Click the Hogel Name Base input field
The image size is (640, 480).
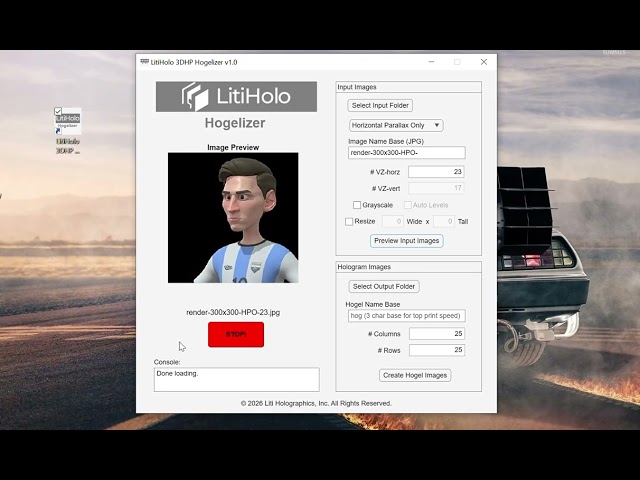(407, 316)
